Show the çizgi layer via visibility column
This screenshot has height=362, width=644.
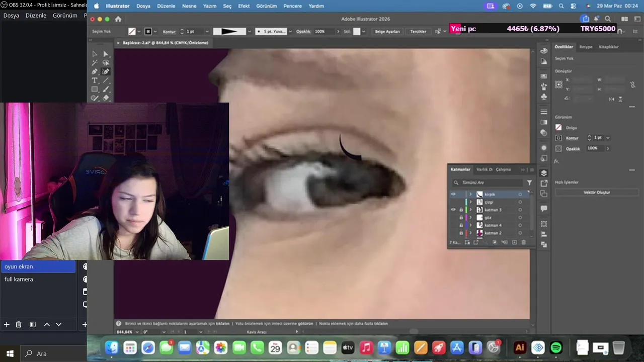(453, 202)
